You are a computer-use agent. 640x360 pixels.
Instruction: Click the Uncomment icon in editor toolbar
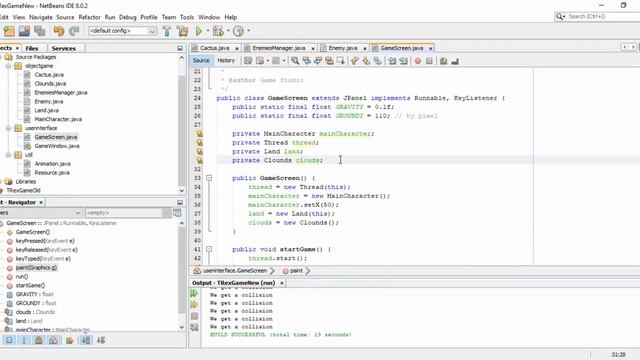455,61
